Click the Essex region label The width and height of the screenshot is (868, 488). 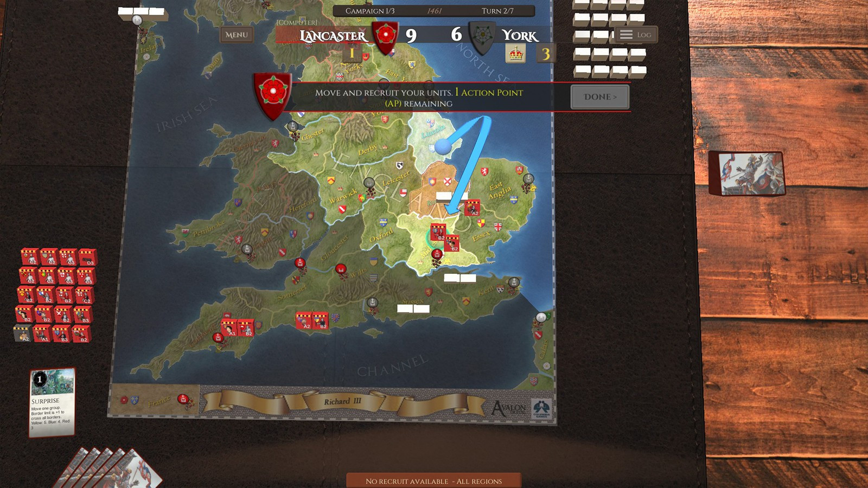[481, 236]
